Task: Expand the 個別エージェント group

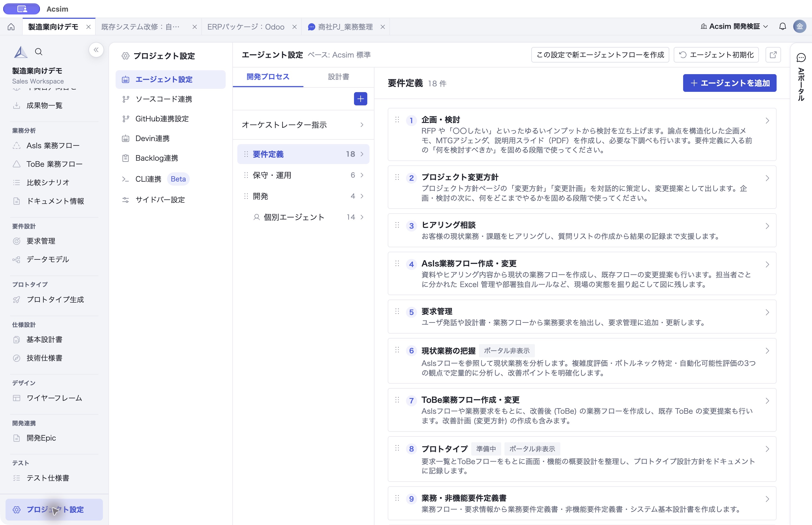Action: coord(303,217)
